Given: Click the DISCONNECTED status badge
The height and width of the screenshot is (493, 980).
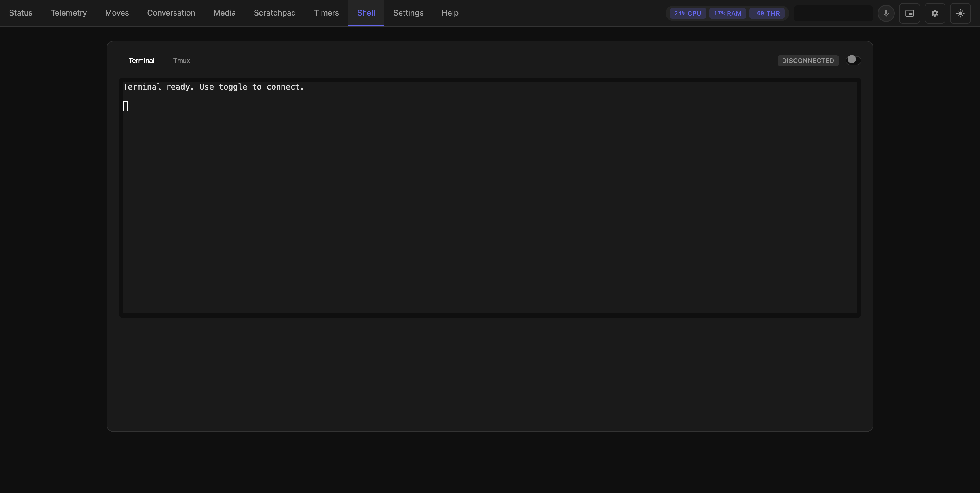Looking at the screenshot, I should (808, 60).
